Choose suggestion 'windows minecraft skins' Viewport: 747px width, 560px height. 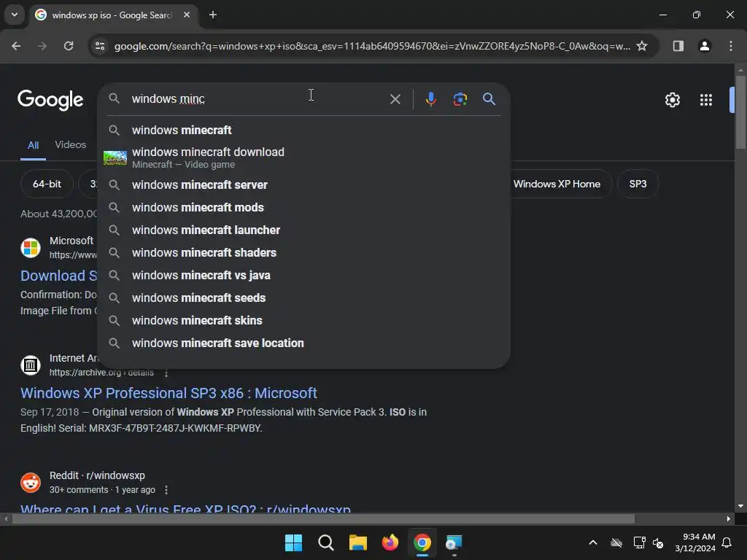(x=303, y=321)
